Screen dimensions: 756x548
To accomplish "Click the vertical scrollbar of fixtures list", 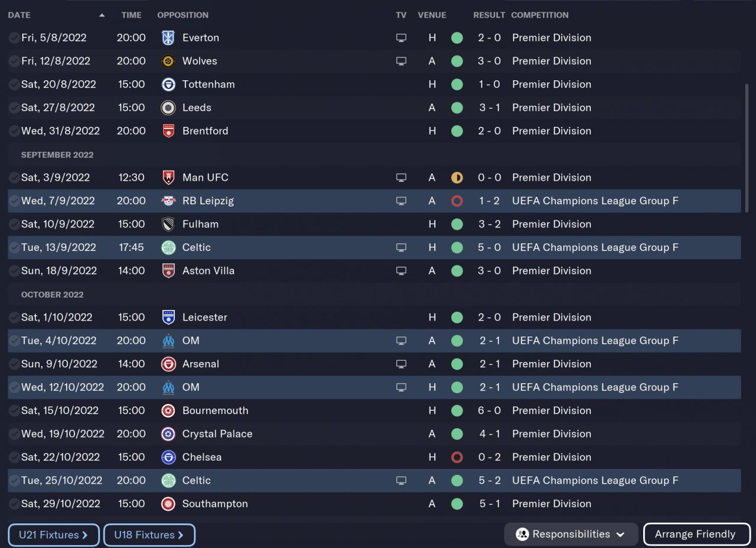I will pyautogui.click(x=747, y=148).
